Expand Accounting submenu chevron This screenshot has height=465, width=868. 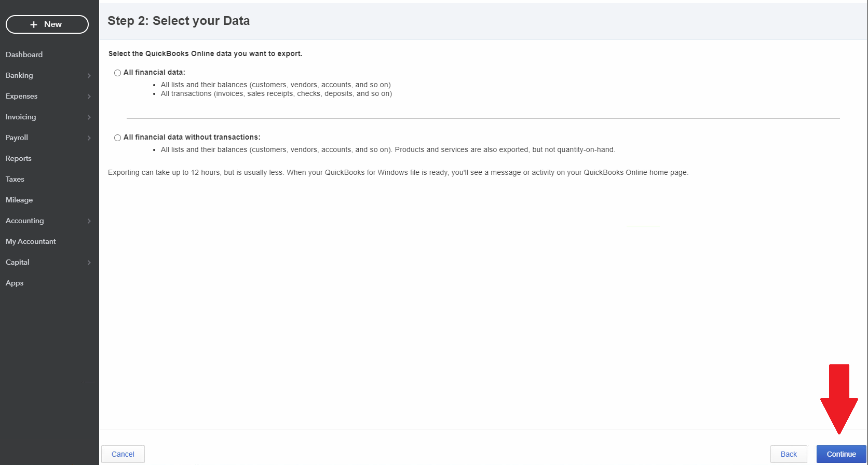(89, 221)
